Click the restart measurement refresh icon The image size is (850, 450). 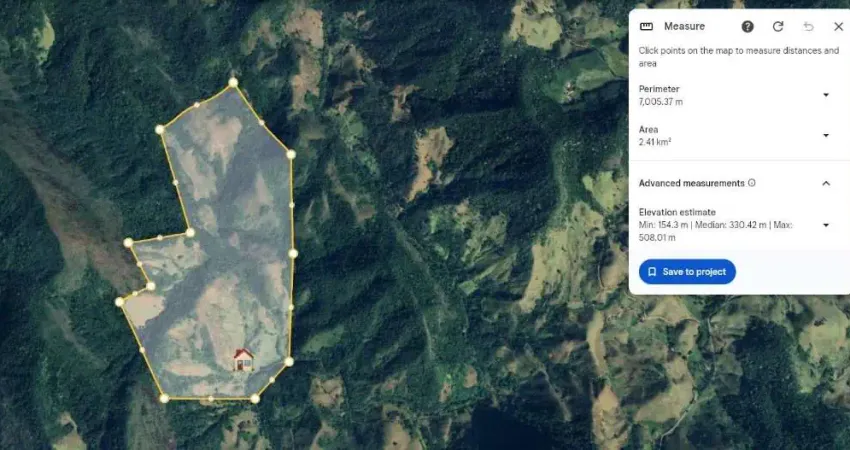tap(778, 27)
